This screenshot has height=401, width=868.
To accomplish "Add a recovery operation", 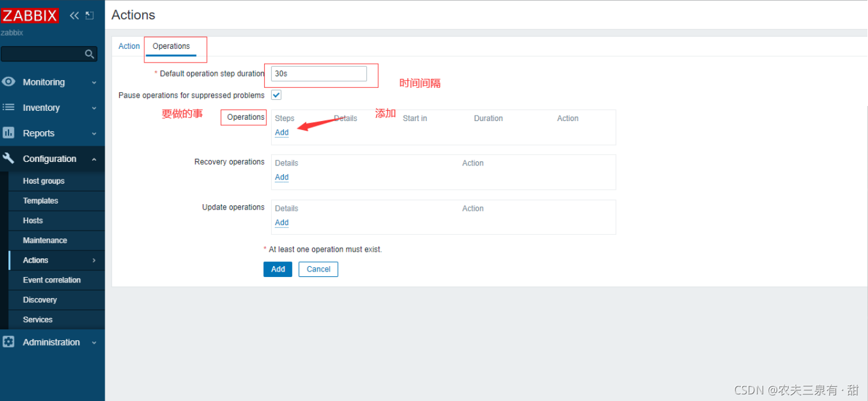I will 282,177.
